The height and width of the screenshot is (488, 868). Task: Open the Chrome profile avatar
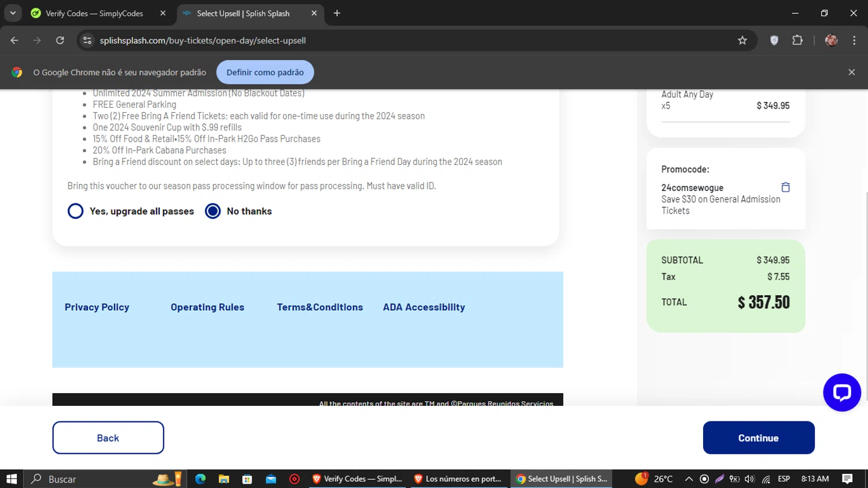click(832, 41)
